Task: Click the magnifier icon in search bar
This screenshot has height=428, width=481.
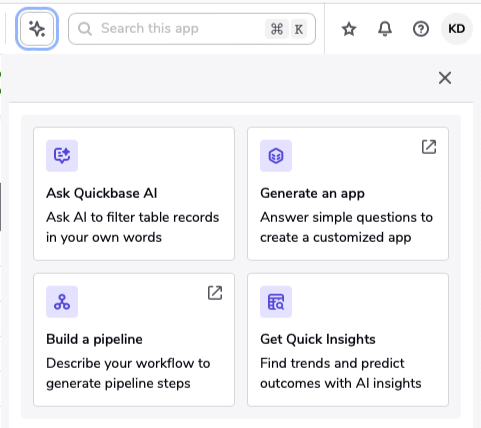Action: (85, 29)
